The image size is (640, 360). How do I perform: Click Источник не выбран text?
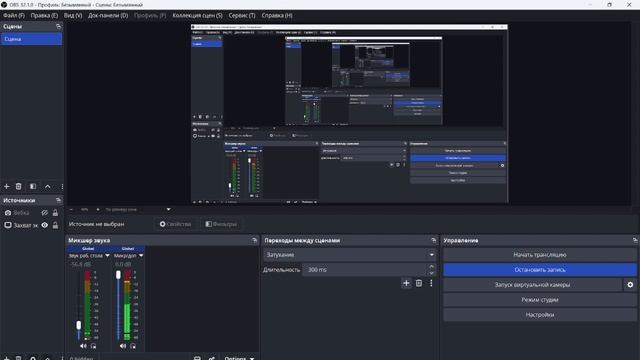coord(96,224)
